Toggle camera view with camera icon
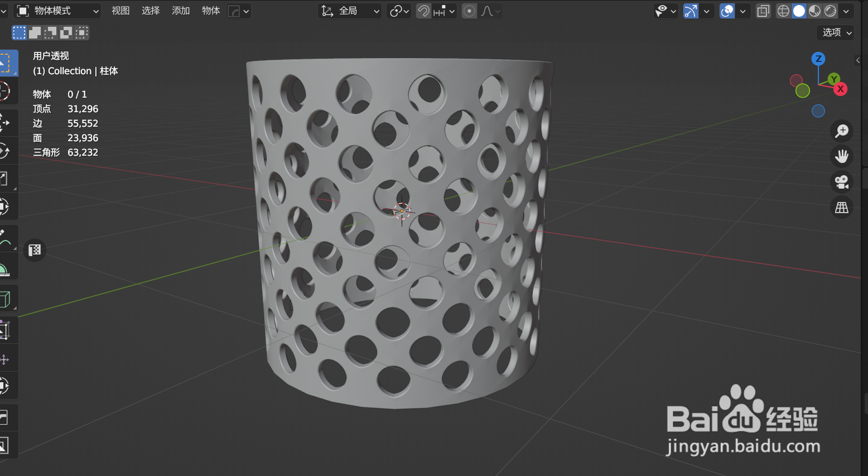Screen dimensions: 868x476 [x=841, y=182]
